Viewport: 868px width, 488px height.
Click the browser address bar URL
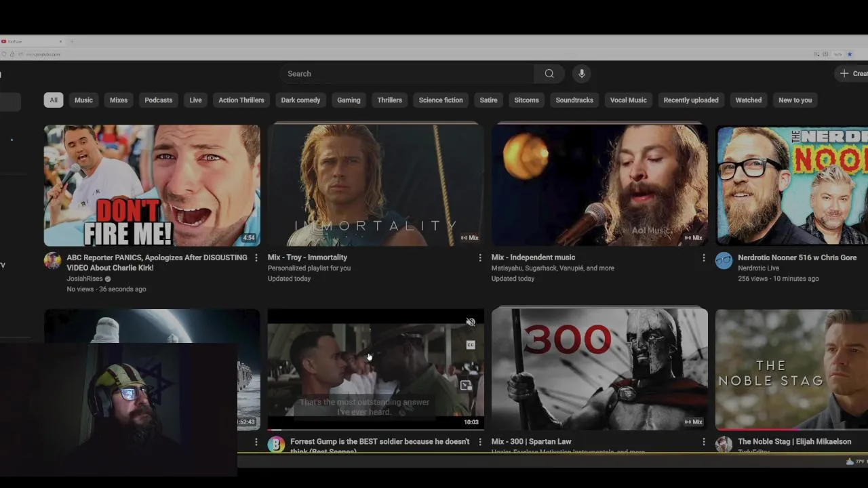(x=43, y=54)
